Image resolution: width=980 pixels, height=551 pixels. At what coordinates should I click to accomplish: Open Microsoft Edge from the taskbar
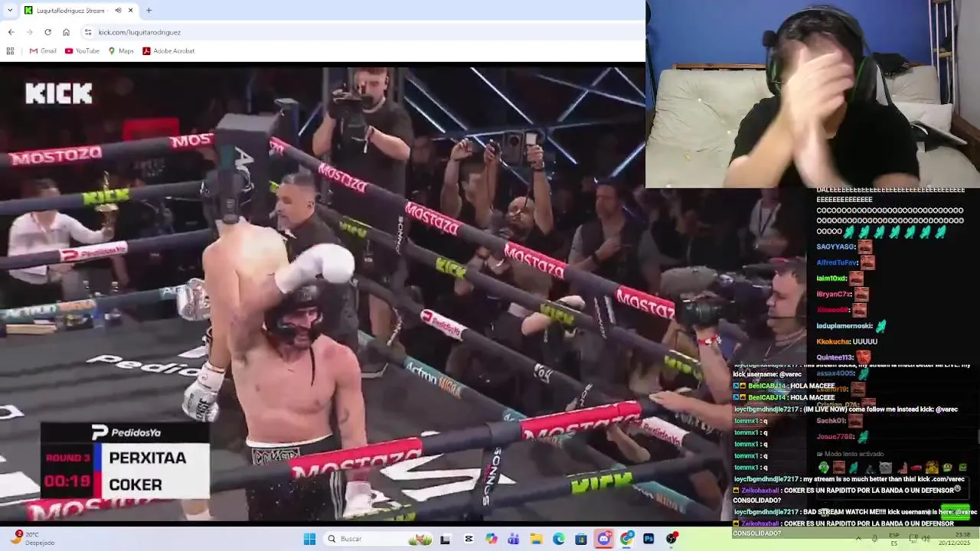tap(559, 539)
